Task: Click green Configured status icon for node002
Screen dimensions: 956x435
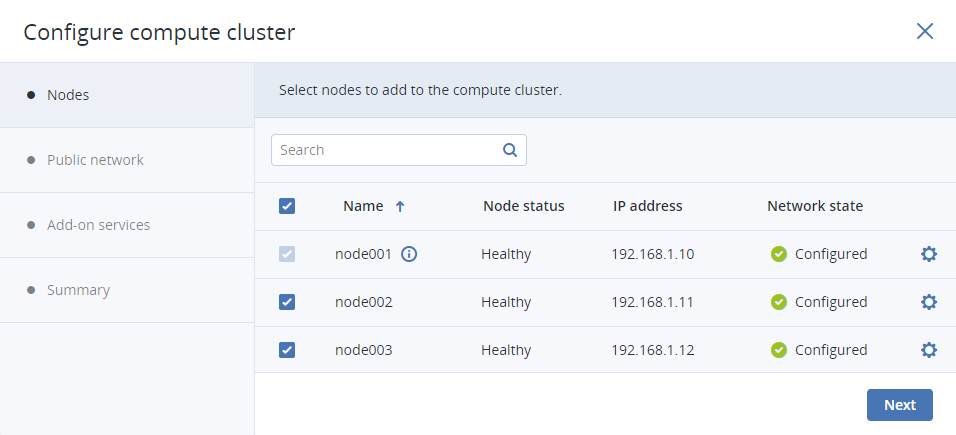Action: click(779, 302)
